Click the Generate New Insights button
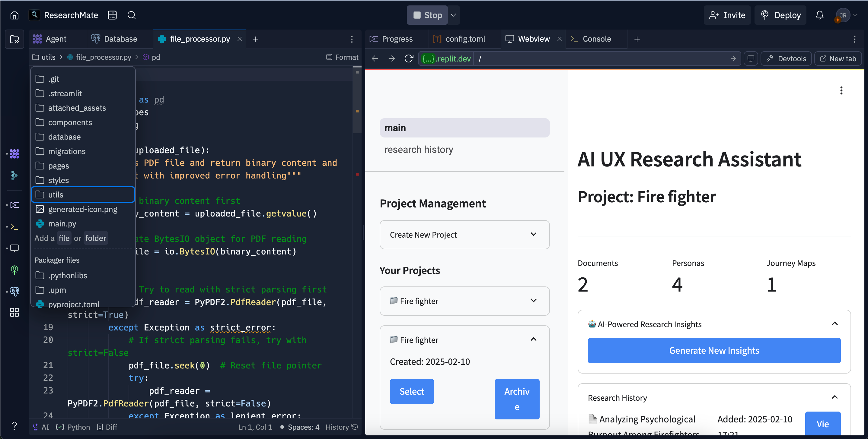 [714, 350]
